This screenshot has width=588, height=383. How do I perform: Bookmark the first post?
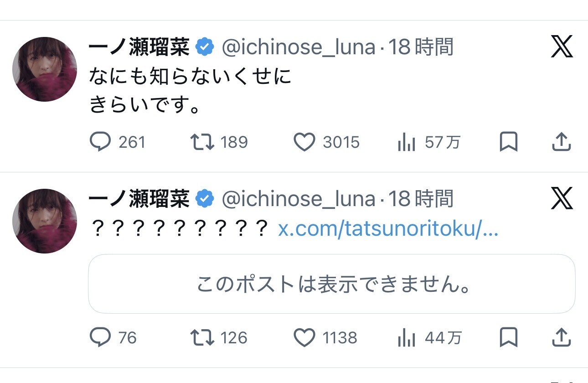[508, 143]
